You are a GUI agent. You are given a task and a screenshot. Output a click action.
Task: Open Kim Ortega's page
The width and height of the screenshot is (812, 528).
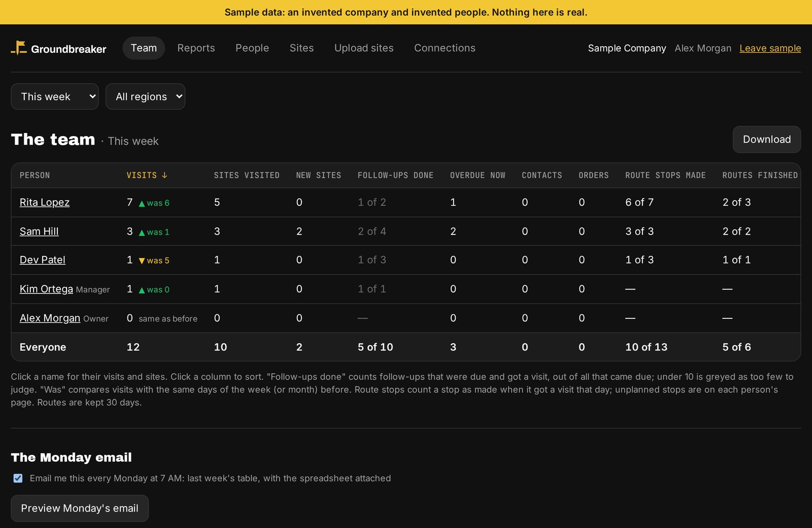click(46, 288)
